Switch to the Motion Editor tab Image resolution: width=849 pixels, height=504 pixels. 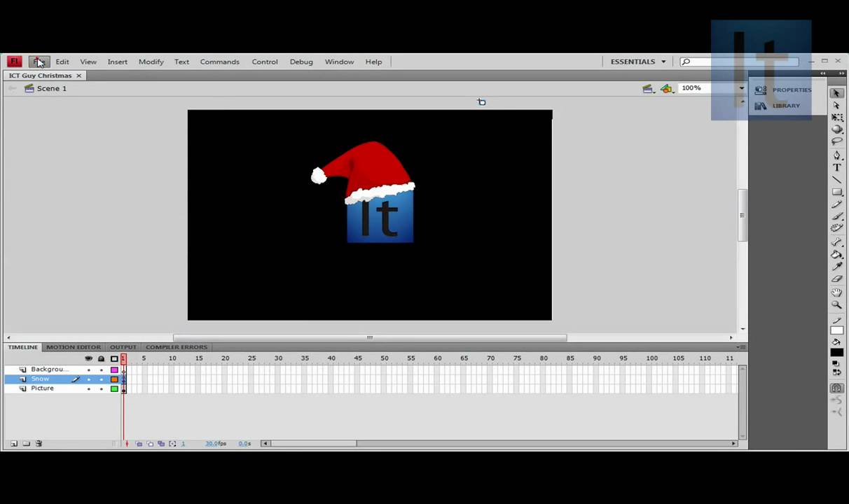pyautogui.click(x=74, y=347)
